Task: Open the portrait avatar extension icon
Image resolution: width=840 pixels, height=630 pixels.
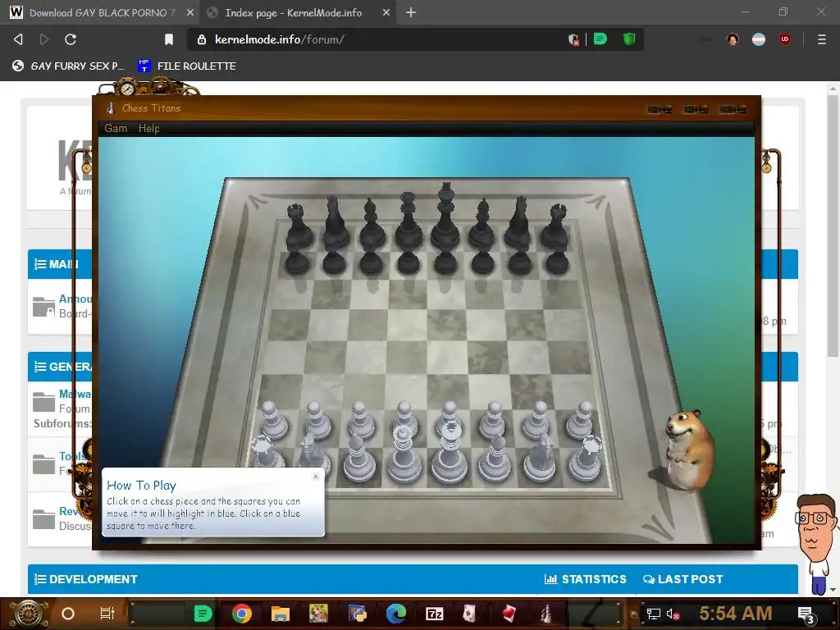Action: [x=733, y=39]
